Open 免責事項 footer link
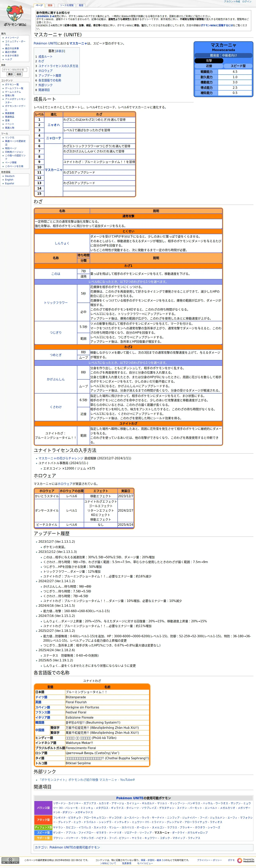 [x=127, y=863]
